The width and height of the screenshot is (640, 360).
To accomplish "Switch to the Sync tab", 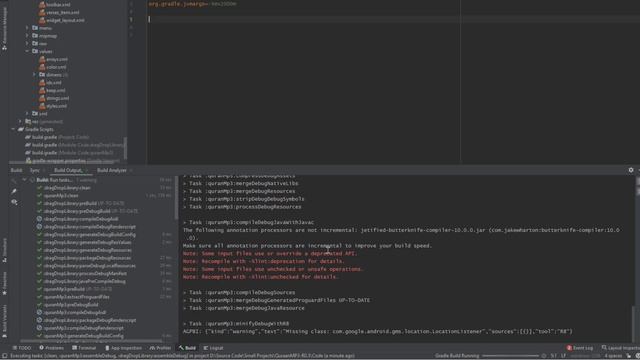I will click(35, 170).
